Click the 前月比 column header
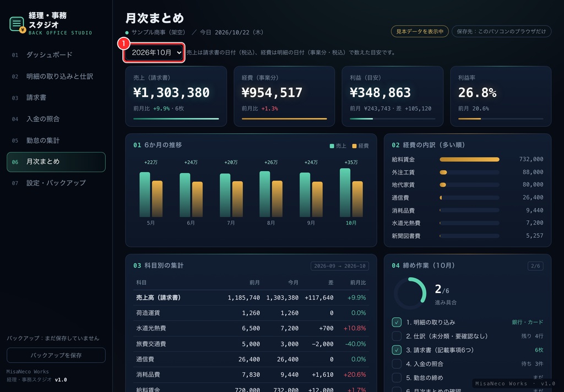The width and height of the screenshot is (564, 392). pos(358,282)
